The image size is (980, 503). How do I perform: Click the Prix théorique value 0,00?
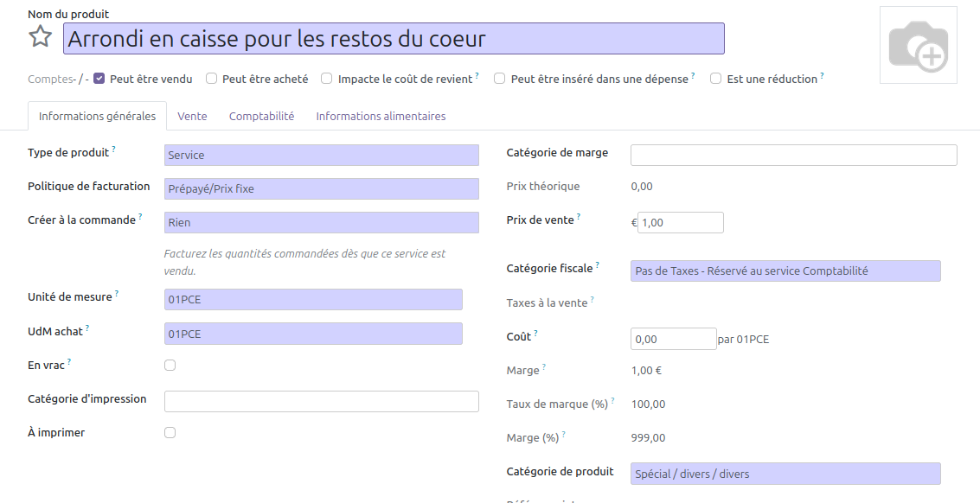coord(642,186)
